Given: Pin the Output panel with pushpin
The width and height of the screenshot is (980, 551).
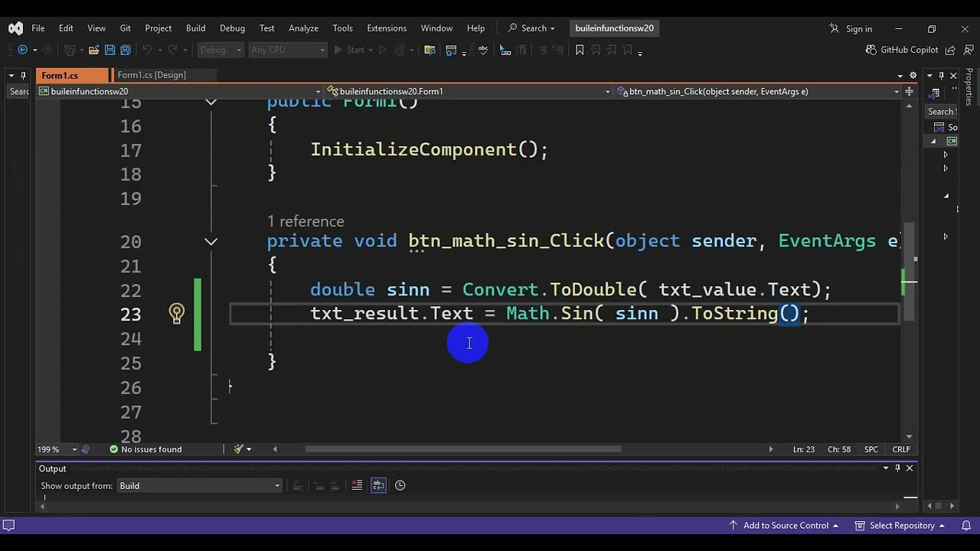Looking at the screenshot, I should tap(897, 468).
